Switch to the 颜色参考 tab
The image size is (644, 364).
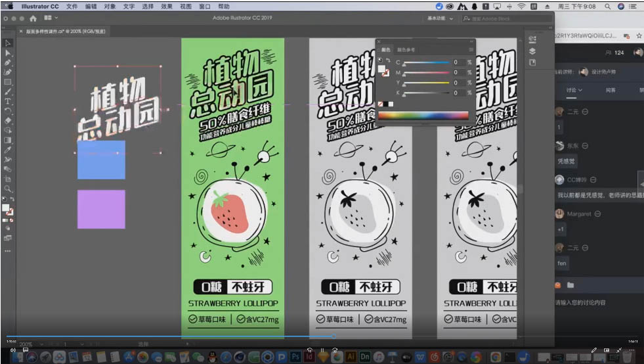pos(406,50)
